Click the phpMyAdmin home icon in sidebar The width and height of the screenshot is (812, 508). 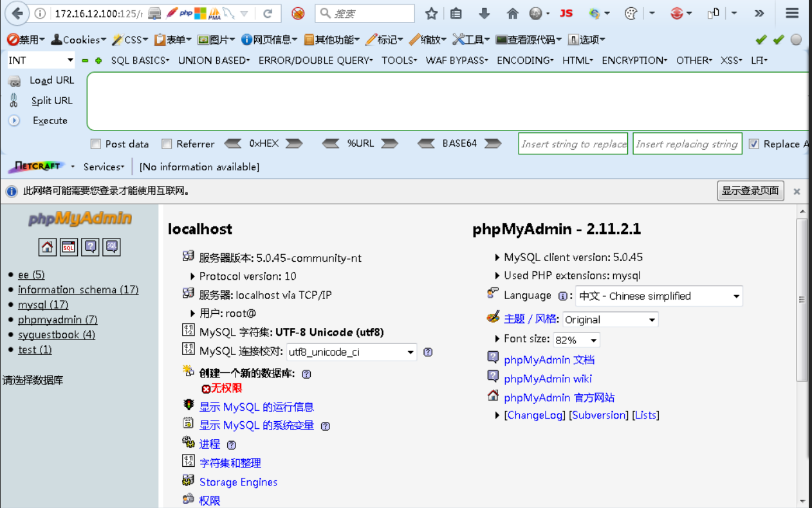pyautogui.click(x=47, y=247)
